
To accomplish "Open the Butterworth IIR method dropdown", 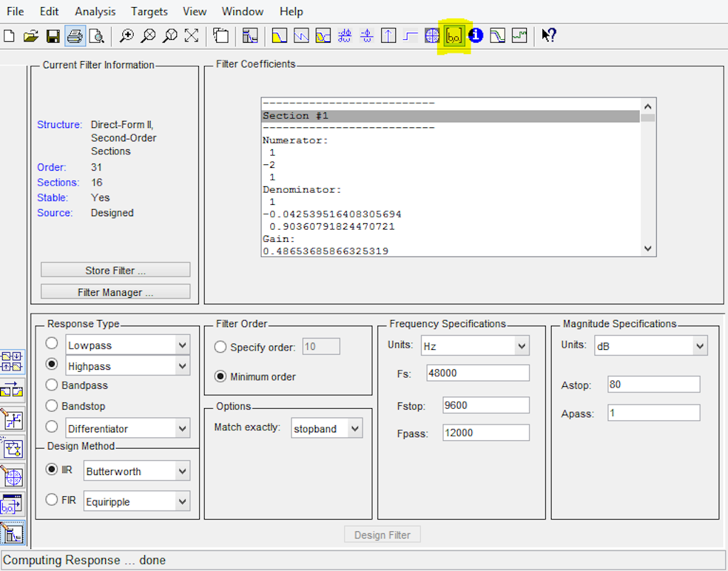I will (x=183, y=471).
